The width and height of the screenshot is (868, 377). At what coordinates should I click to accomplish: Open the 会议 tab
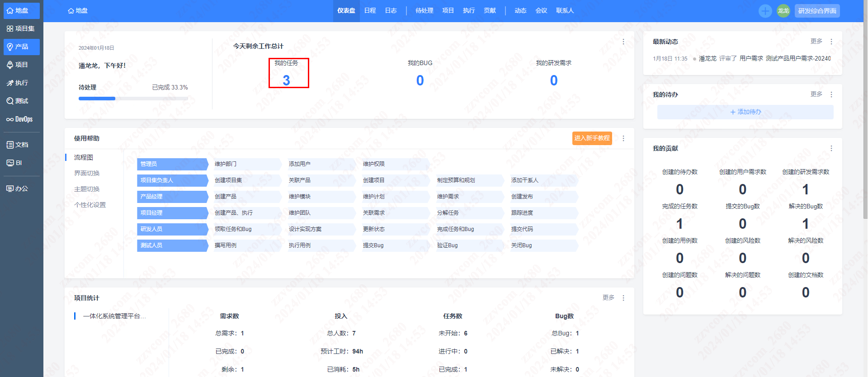click(x=541, y=10)
